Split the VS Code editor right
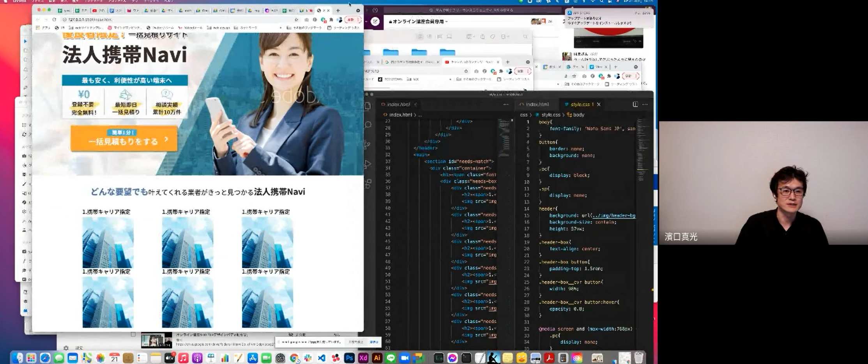Image resolution: width=868 pixels, height=364 pixels. (x=635, y=104)
